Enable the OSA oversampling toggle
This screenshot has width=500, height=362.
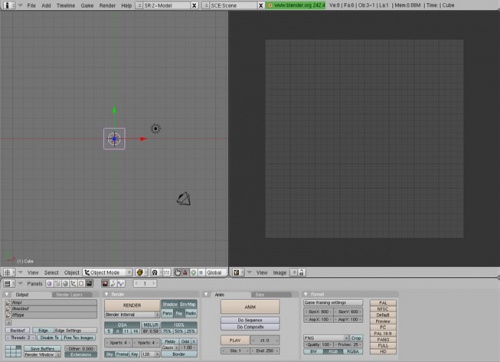pyautogui.click(x=122, y=325)
